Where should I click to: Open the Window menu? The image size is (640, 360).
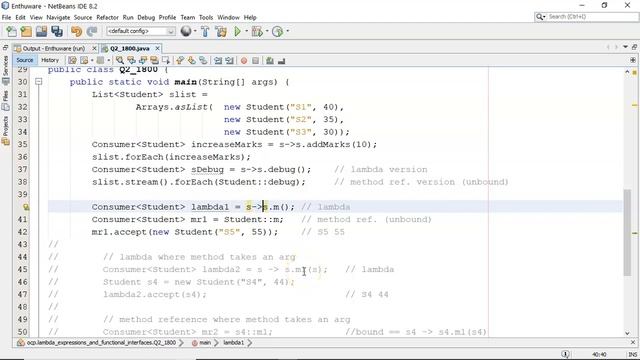pyautogui.click(x=228, y=18)
